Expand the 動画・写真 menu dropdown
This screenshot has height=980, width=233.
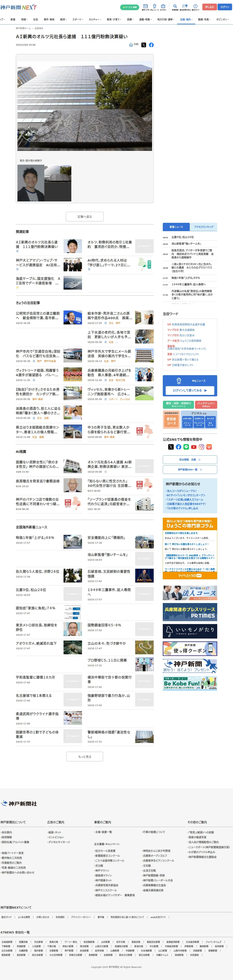pyautogui.click(x=204, y=19)
